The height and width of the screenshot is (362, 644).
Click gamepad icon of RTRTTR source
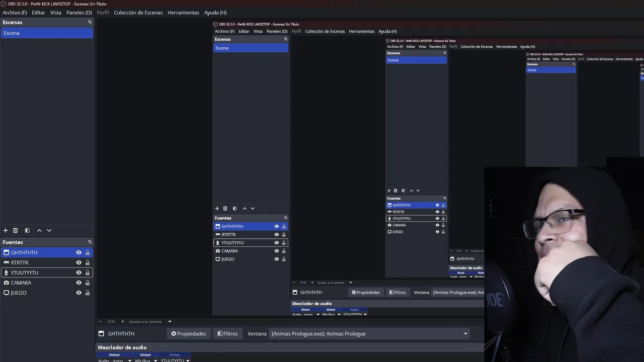pos(6,262)
